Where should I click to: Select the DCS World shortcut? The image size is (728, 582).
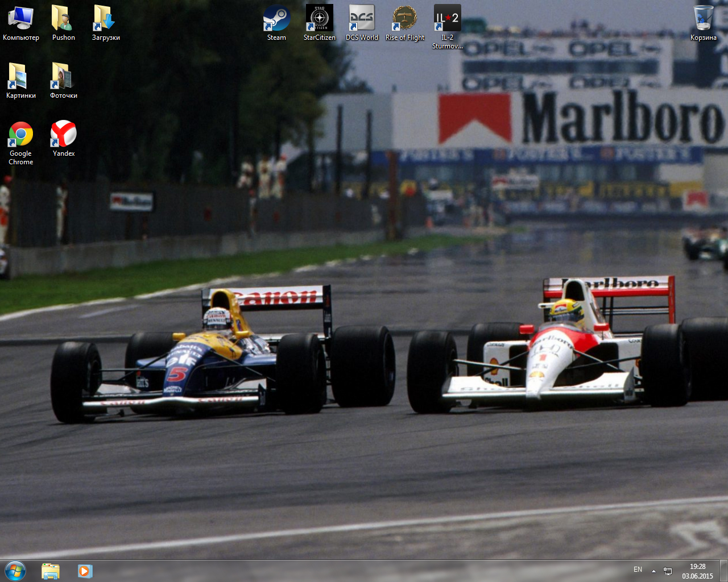[x=362, y=23]
